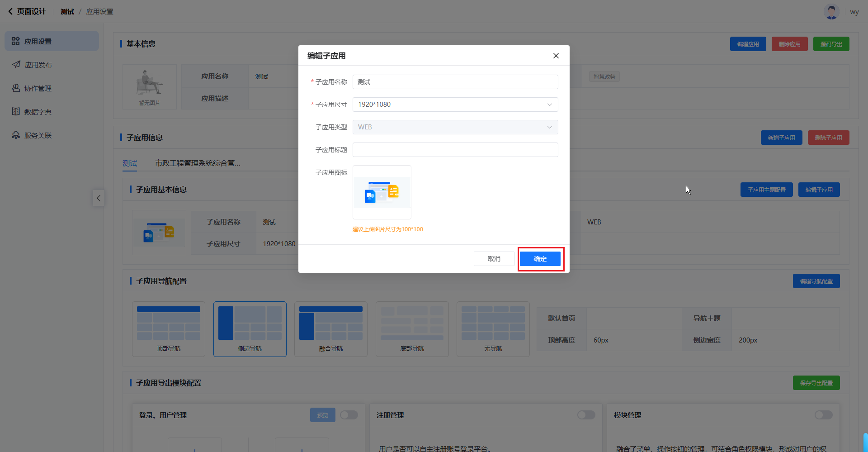Close the 编辑子应用 dialog with X
Screen dimensions: 868x452
coord(556,56)
